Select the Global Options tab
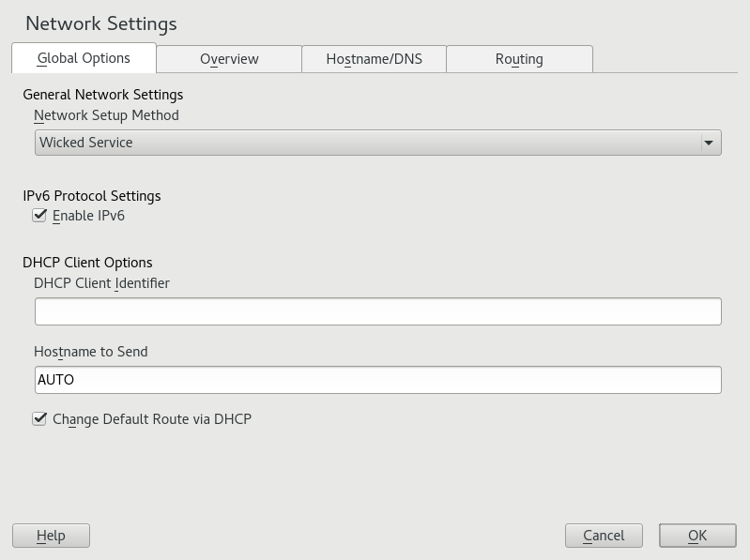 [x=84, y=58]
